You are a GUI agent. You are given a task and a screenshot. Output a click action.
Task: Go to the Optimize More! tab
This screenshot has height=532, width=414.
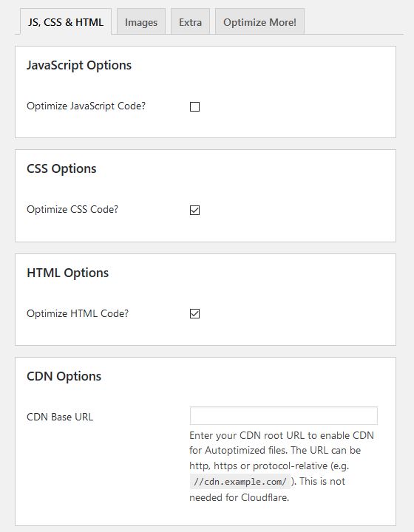point(259,22)
